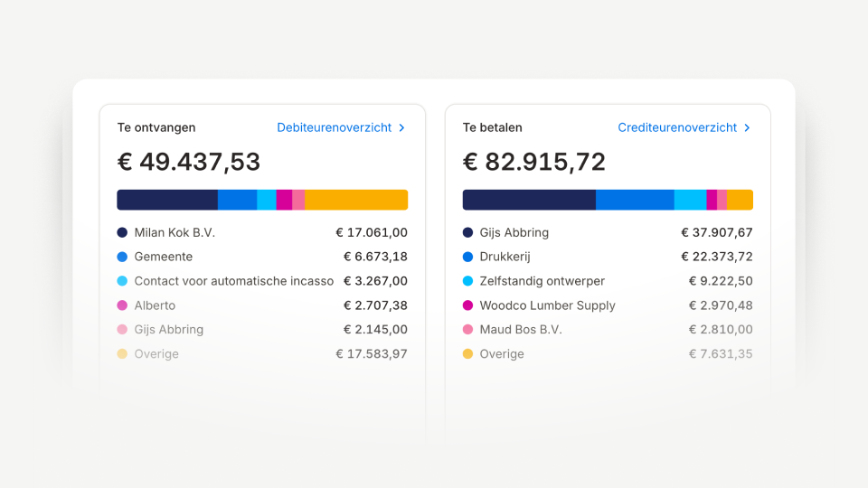
Task: Click cyan dot beside Zelfstandig ontwerper
Action: (x=467, y=281)
